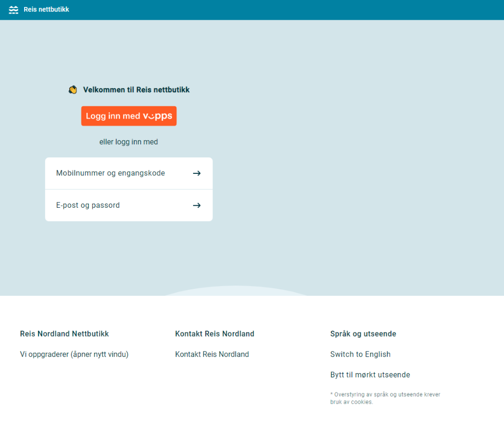Open the Reis nettbutikk header title link
The image size is (504, 423).
(46, 10)
